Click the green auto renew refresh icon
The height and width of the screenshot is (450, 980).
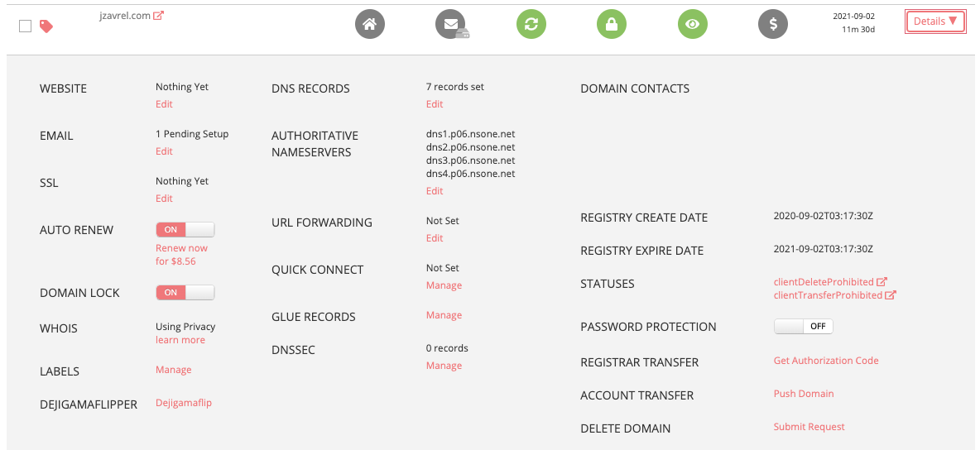click(x=531, y=24)
